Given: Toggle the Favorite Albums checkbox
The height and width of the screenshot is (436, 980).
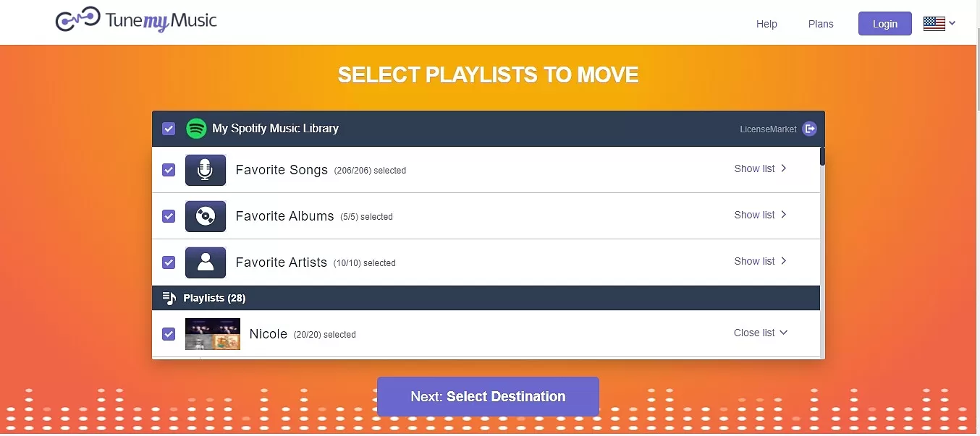Looking at the screenshot, I should pos(169,216).
